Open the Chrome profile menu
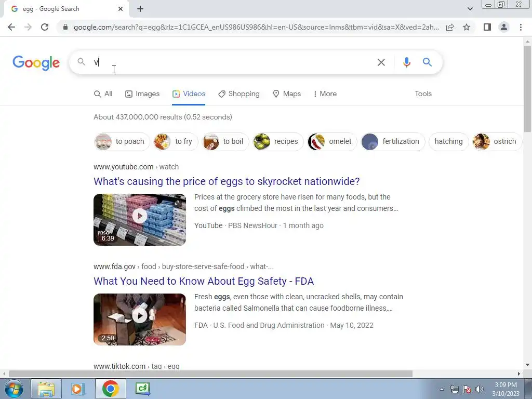The image size is (532, 399). pos(504,27)
